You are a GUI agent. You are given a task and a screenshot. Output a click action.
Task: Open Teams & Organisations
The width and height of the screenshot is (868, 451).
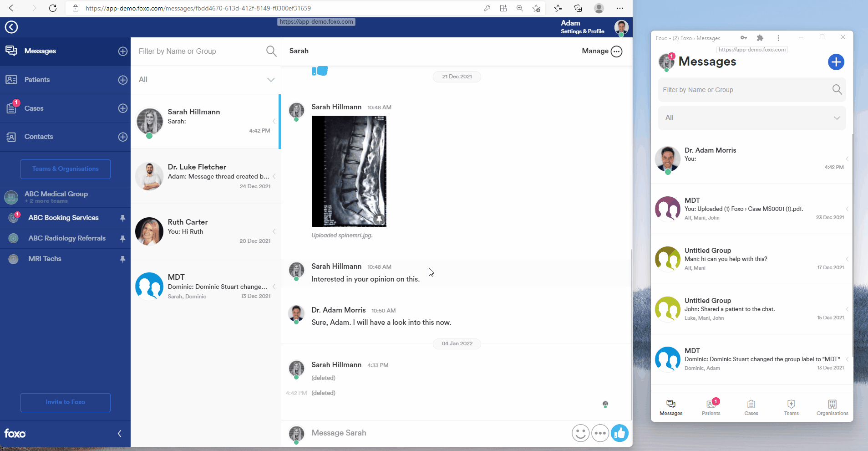pos(65,169)
